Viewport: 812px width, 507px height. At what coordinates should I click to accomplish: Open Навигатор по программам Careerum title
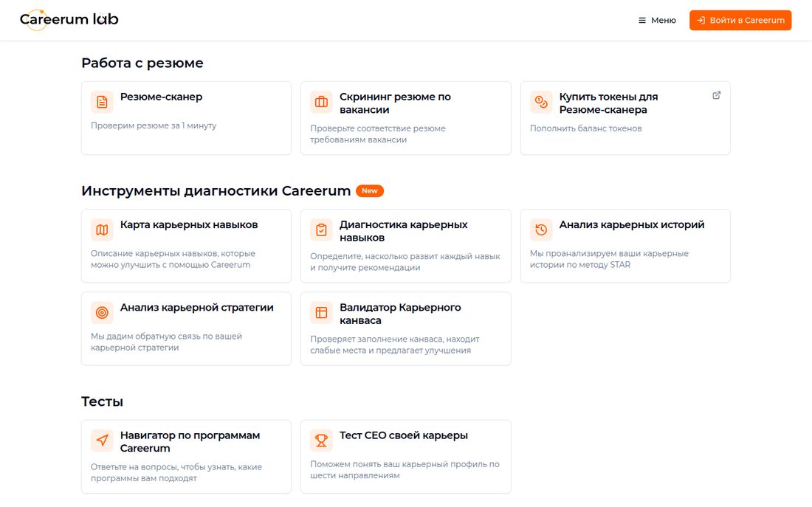click(190, 442)
